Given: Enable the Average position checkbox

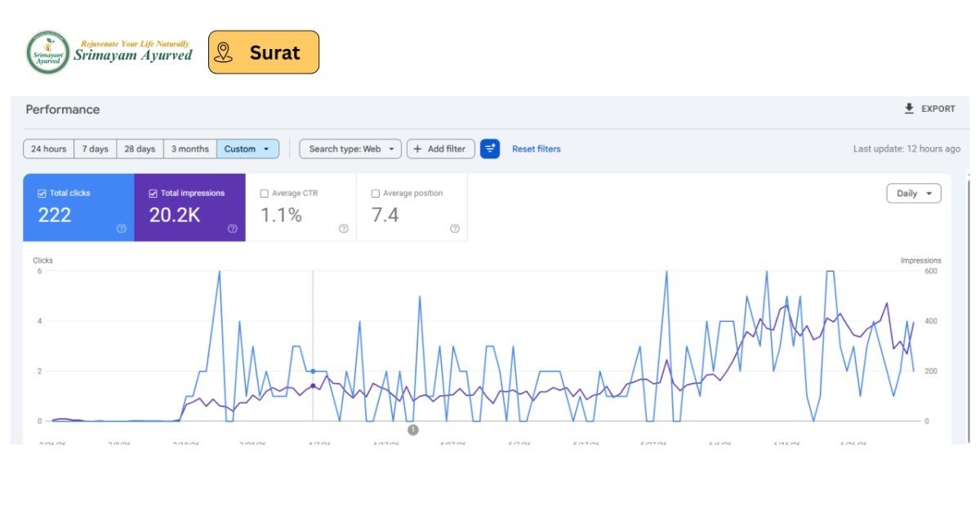Looking at the screenshot, I should [376, 194].
